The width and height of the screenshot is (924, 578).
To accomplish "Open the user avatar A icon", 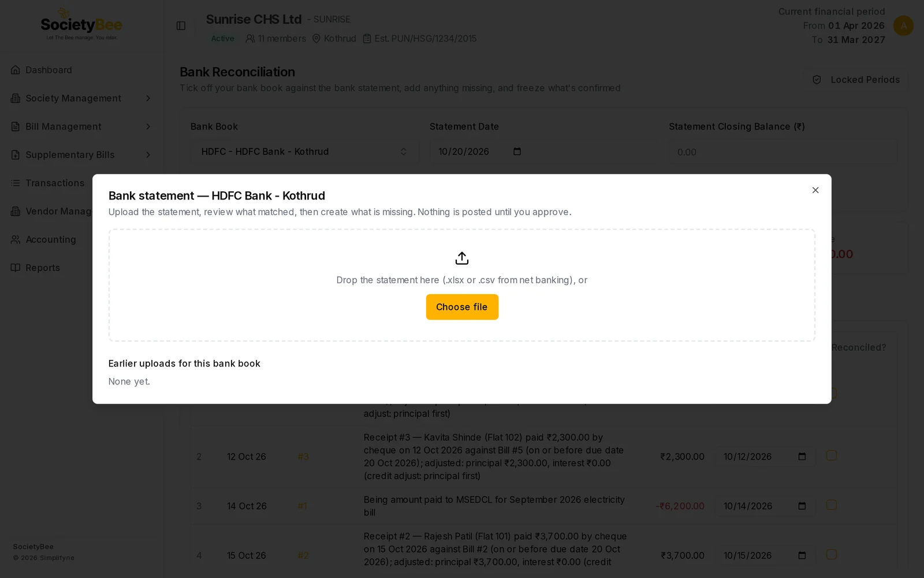I will [903, 25].
